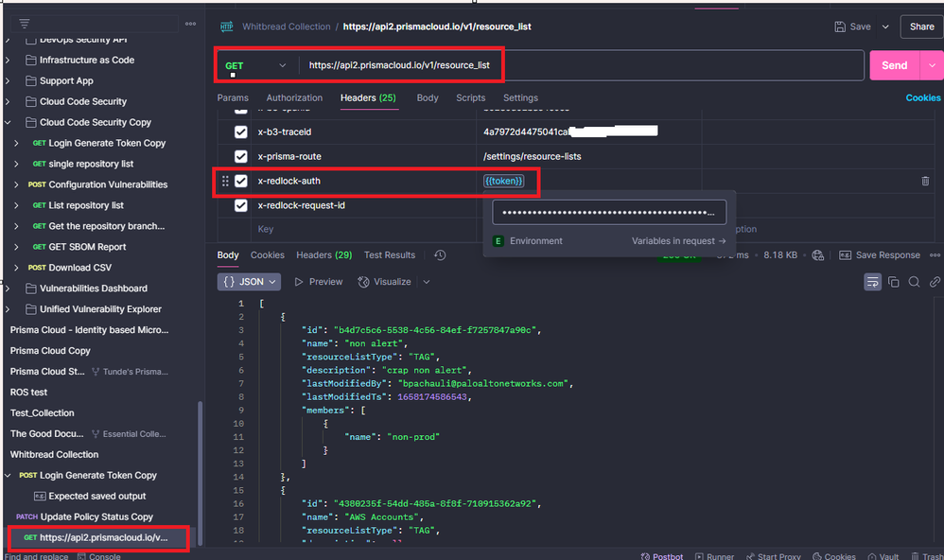Open the response history clock icon

[x=440, y=255]
